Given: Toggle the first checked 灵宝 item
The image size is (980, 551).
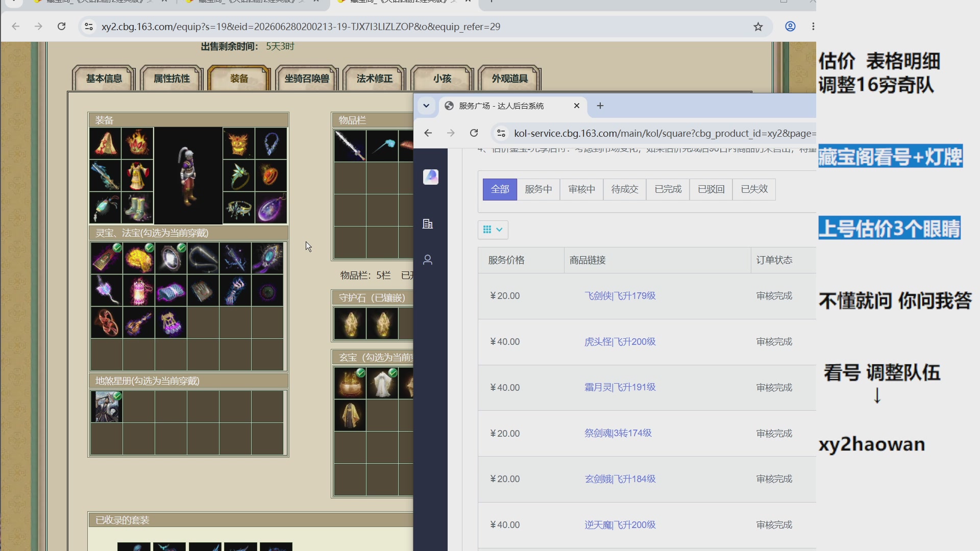Looking at the screenshot, I should tap(106, 258).
